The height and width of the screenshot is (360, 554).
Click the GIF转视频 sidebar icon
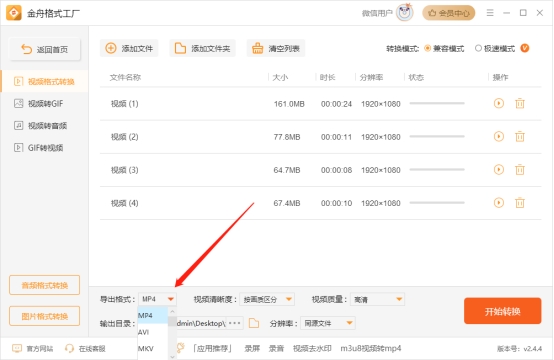(x=18, y=148)
